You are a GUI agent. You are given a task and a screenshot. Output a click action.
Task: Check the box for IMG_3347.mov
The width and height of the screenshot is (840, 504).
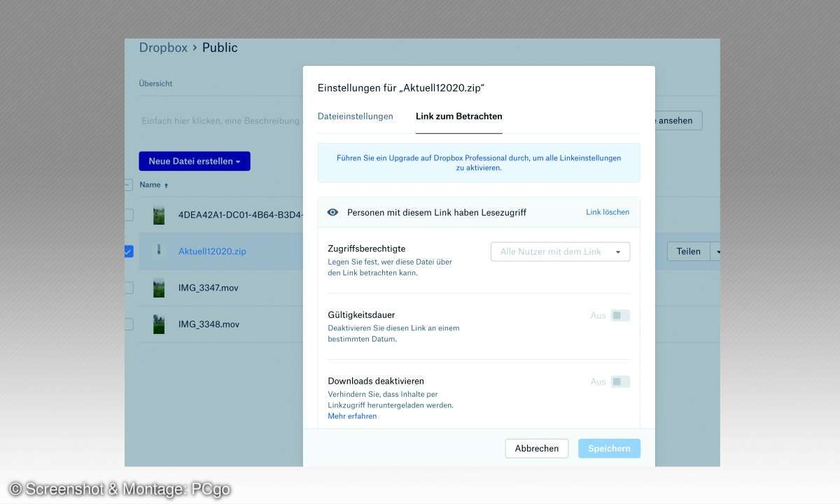click(x=129, y=288)
